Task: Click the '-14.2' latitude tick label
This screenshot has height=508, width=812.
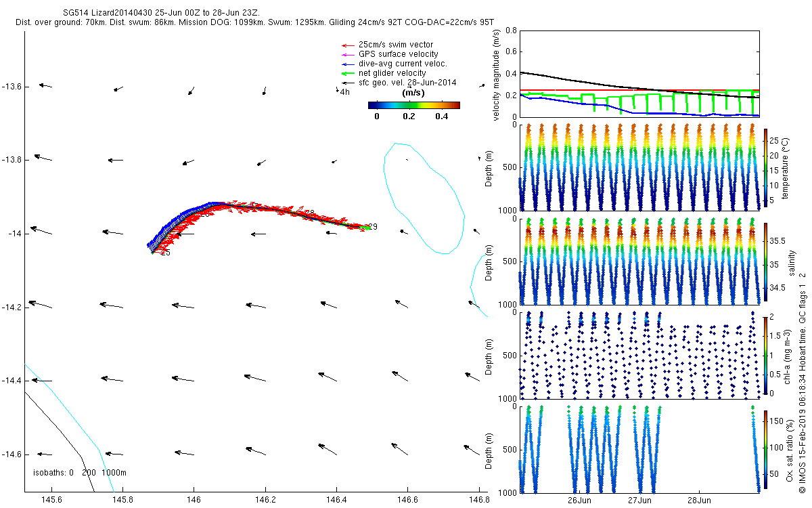Action: pos(11,307)
